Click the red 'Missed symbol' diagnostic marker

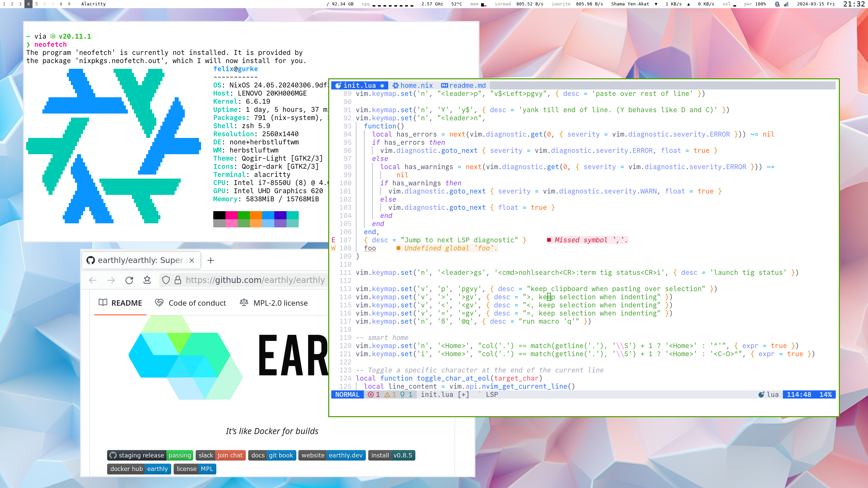[x=549, y=240]
